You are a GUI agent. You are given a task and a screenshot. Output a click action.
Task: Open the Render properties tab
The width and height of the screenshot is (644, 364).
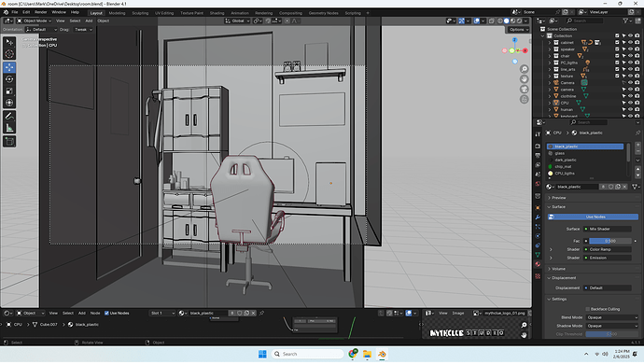(538, 146)
